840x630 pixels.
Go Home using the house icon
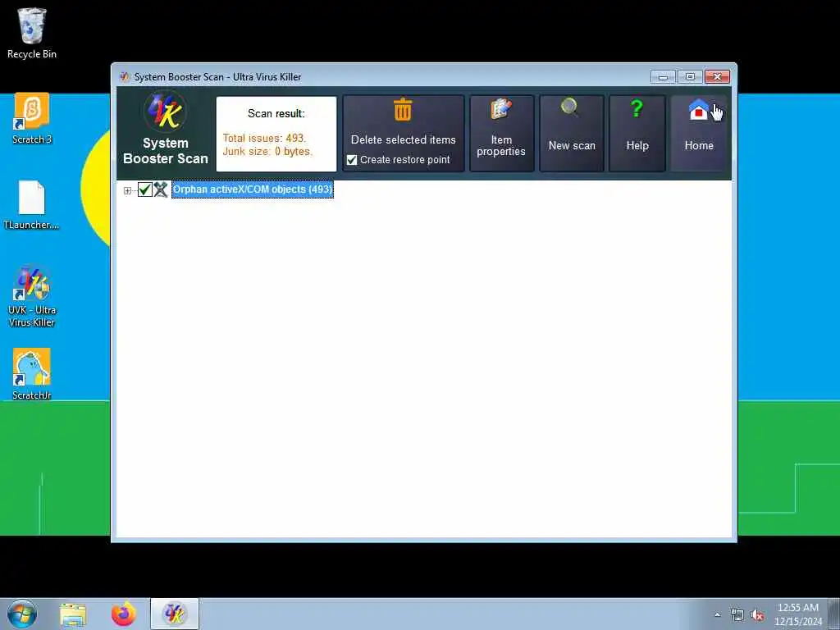click(699, 110)
